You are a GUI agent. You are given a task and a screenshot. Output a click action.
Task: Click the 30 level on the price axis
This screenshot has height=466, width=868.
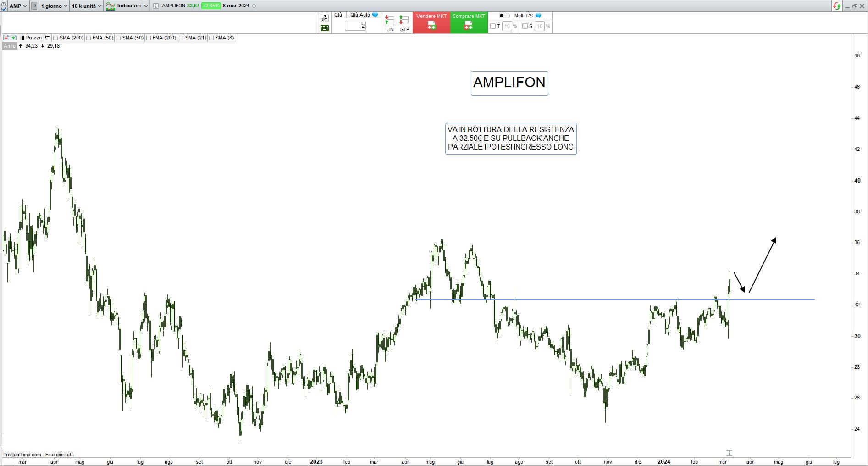pyautogui.click(x=857, y=336)
